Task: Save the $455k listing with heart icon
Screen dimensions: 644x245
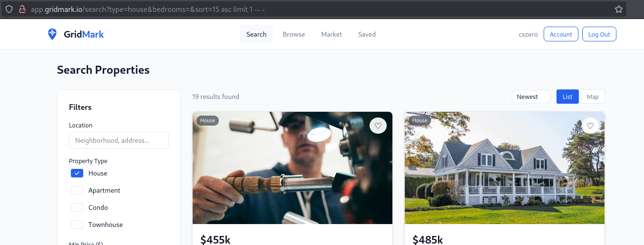Action: coord(378,126)
